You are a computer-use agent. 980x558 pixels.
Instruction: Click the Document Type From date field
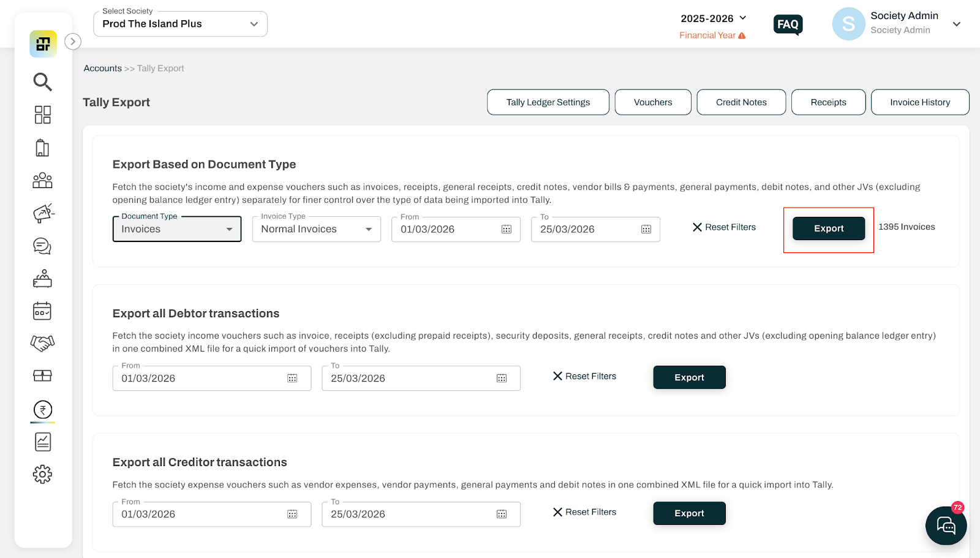click(x=456, y=230)
